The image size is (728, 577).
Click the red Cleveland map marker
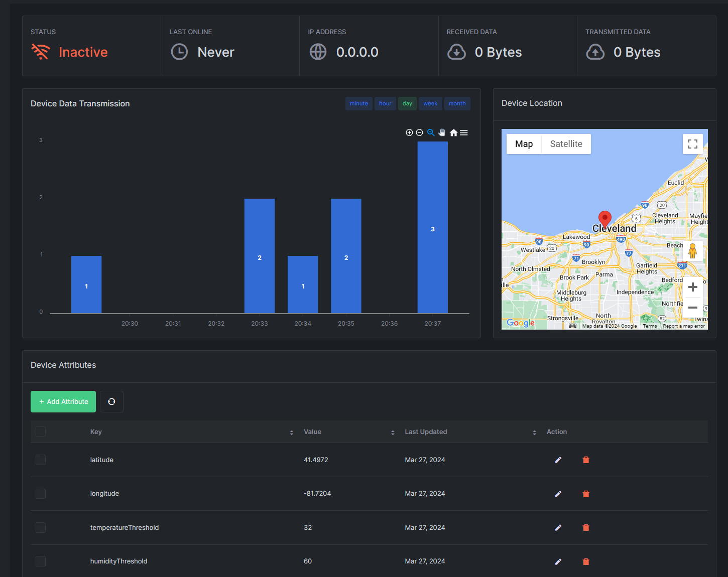click(x=605, y=220)
